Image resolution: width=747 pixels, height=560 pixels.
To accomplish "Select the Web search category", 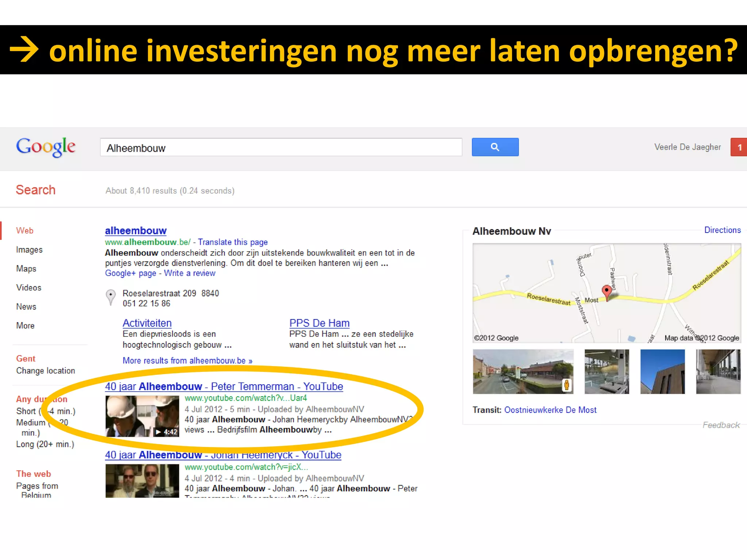I will coord(25,230).
